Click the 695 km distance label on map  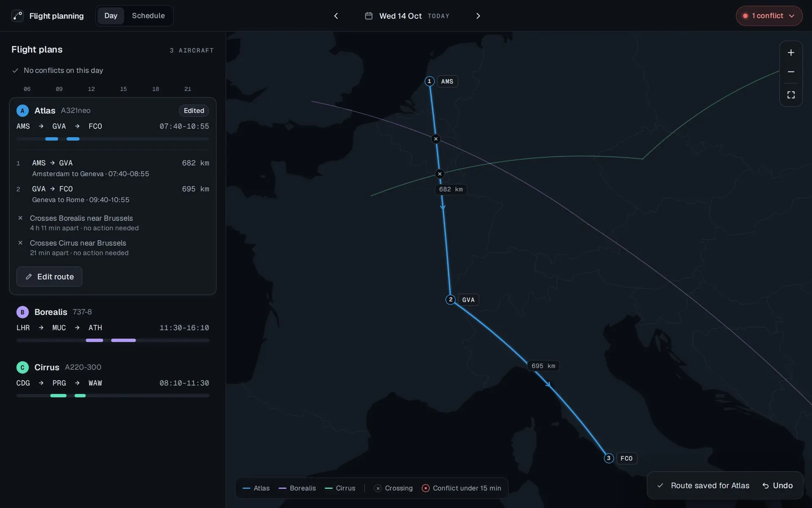pos(543,366)
